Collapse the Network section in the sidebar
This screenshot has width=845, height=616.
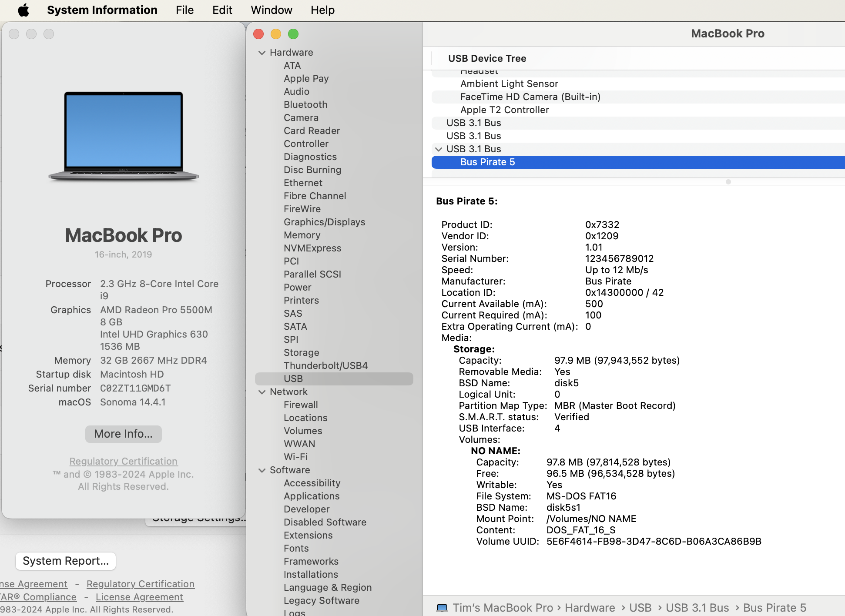[262, 392]
